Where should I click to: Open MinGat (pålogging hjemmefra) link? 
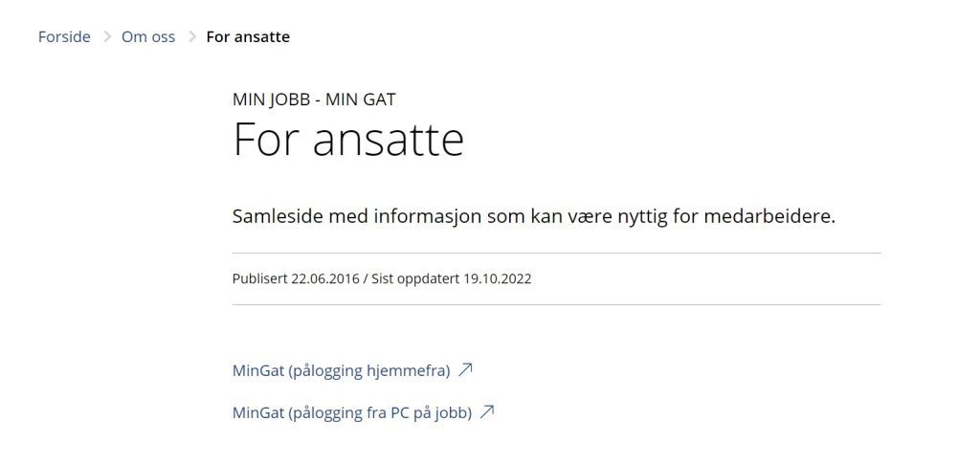[341, 370]
